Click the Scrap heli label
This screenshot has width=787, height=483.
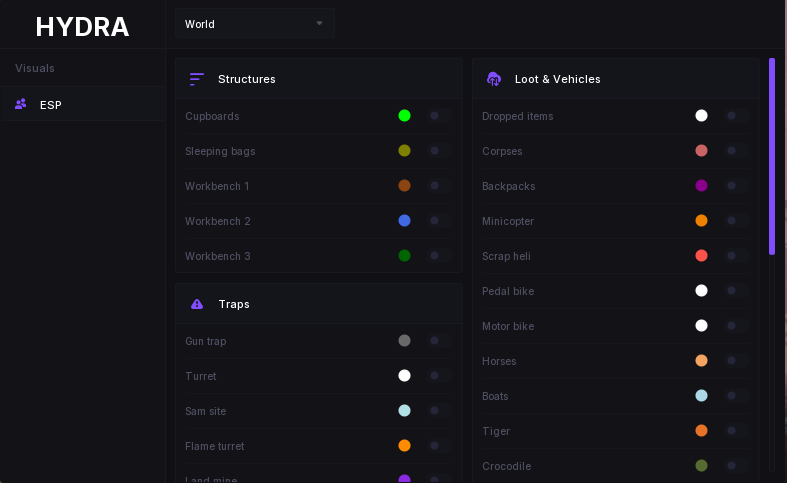506,256
